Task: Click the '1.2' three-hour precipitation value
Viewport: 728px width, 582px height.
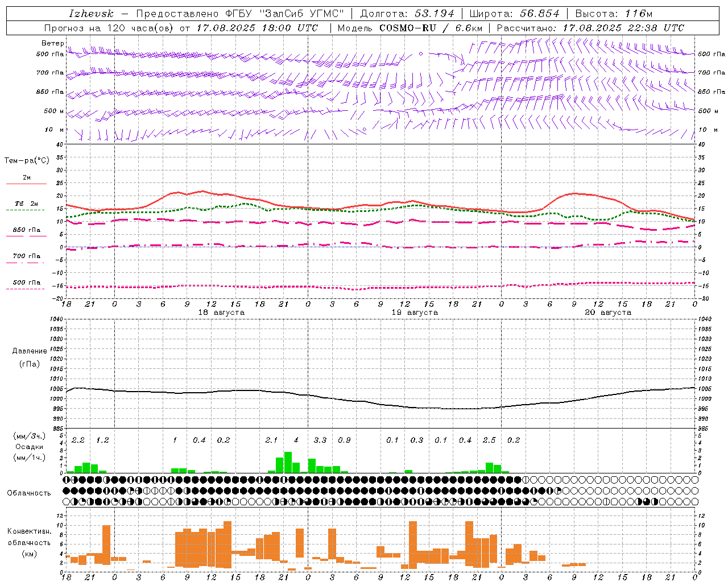Action: tap(102, 440)
